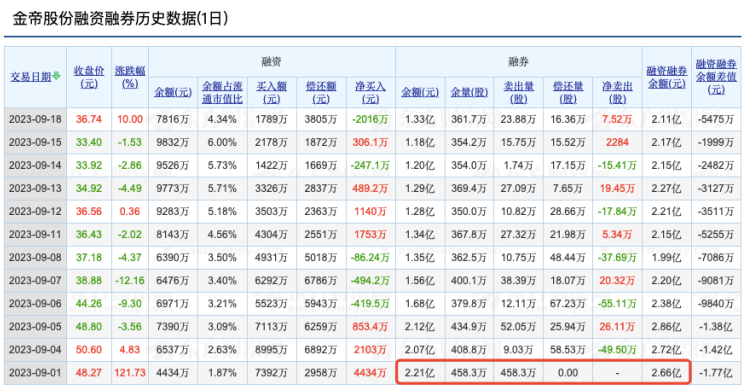Sort by 融资融券余额(元) header
This screenshot has height=391, width=747.
tap(666, 77)
